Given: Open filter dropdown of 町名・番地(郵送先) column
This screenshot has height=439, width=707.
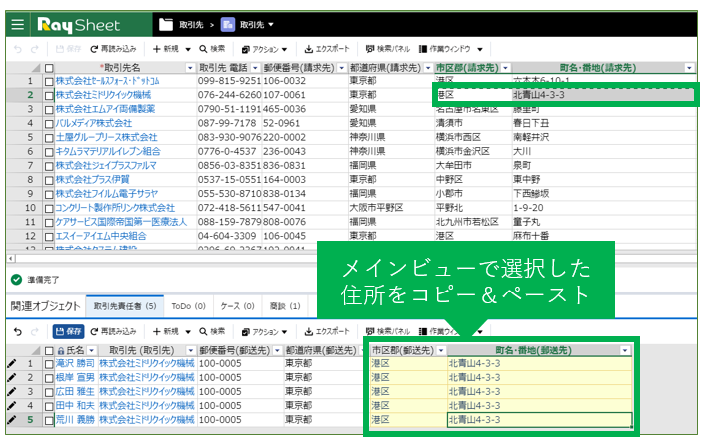Looking at the screenshot, I should [x=625, y=350].
